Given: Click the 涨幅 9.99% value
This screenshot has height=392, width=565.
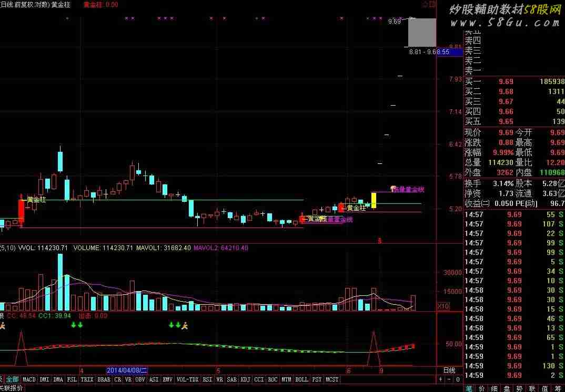Looking at the screenshot, I should point(504,152).
